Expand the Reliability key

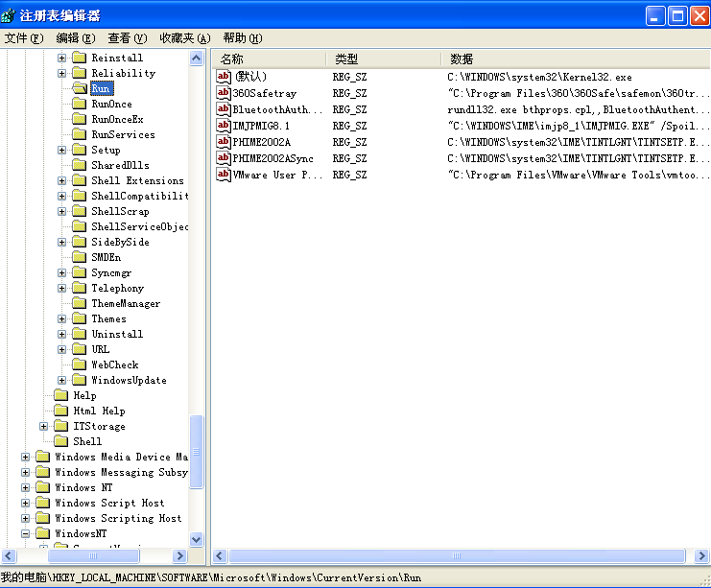(62, 74)
